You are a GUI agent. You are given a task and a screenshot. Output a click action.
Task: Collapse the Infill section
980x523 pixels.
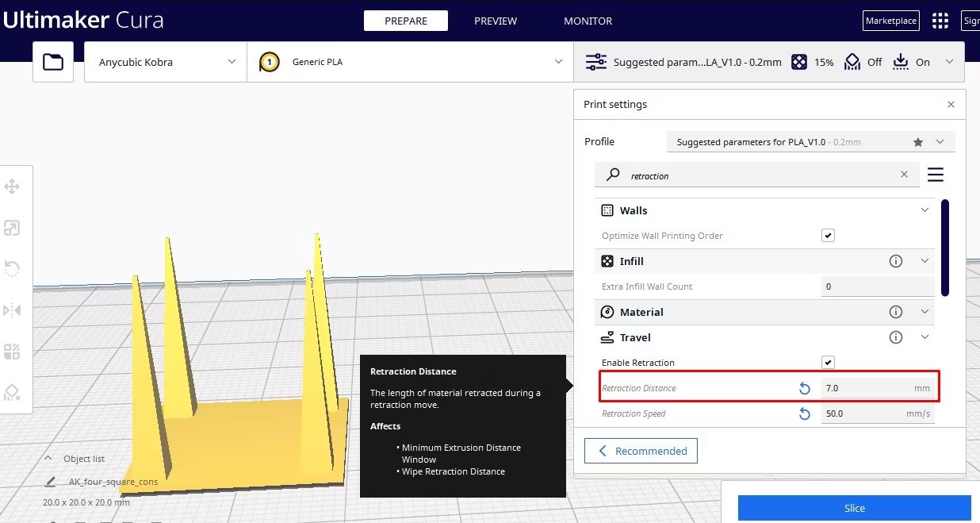coord(924,261)
